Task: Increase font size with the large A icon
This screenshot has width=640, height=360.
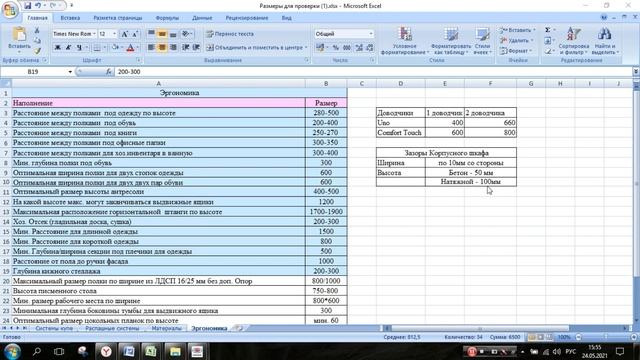Action: point(125,34)
